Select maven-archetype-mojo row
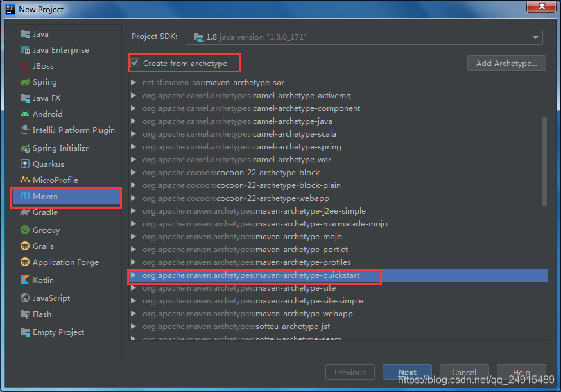The image size is (561, 392). click(338, 237)
